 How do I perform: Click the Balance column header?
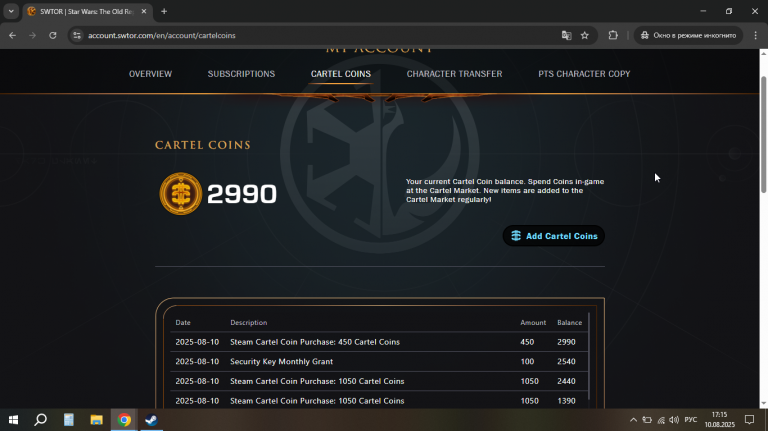click(570, 322)
